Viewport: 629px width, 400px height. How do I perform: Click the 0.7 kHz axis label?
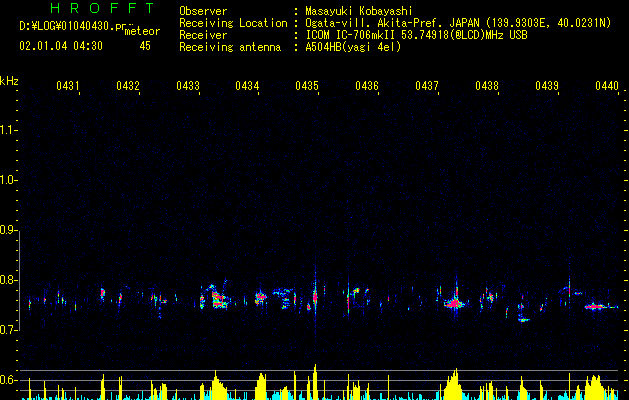click(8, 330)
